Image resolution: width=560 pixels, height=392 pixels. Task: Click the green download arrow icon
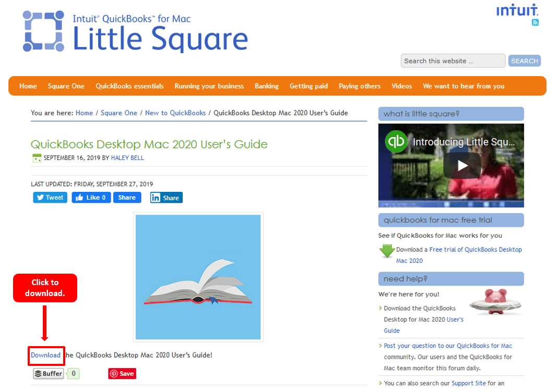coord(387,251)
